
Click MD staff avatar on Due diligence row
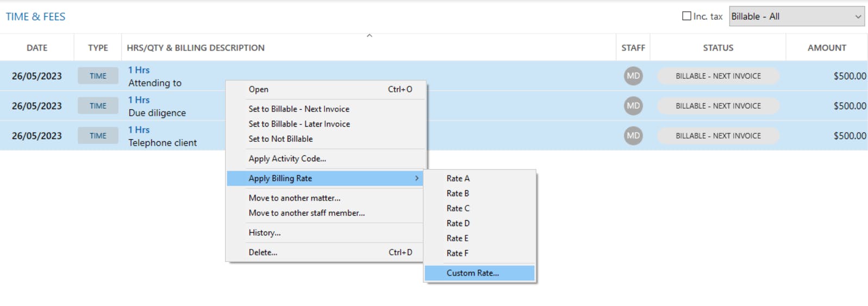point(633,106)
